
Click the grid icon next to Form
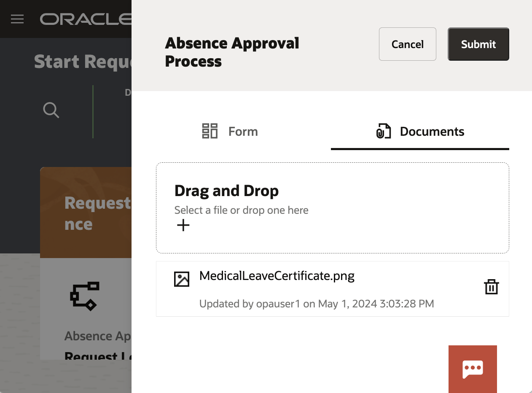click(x=210, y=131)
